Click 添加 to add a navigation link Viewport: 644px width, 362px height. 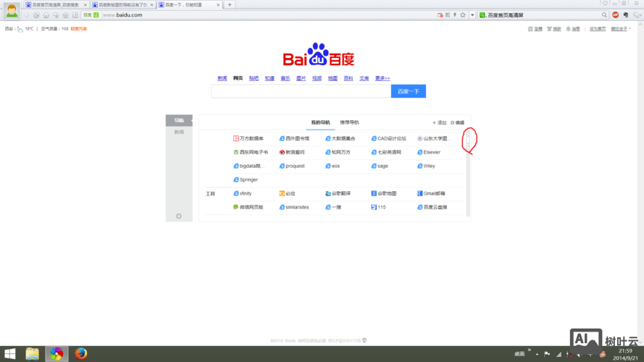point(439,122)
